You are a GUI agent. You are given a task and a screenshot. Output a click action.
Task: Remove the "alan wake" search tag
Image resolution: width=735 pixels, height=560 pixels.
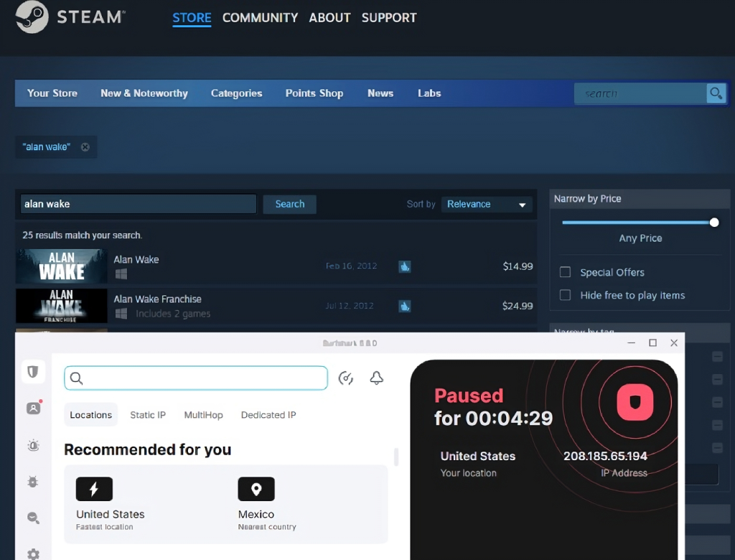click(85, 146)
